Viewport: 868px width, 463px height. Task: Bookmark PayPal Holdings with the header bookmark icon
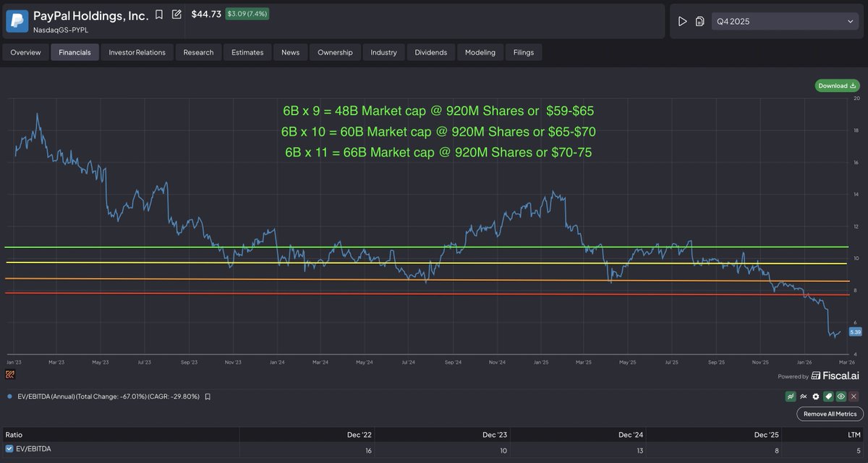click(158, 14)
